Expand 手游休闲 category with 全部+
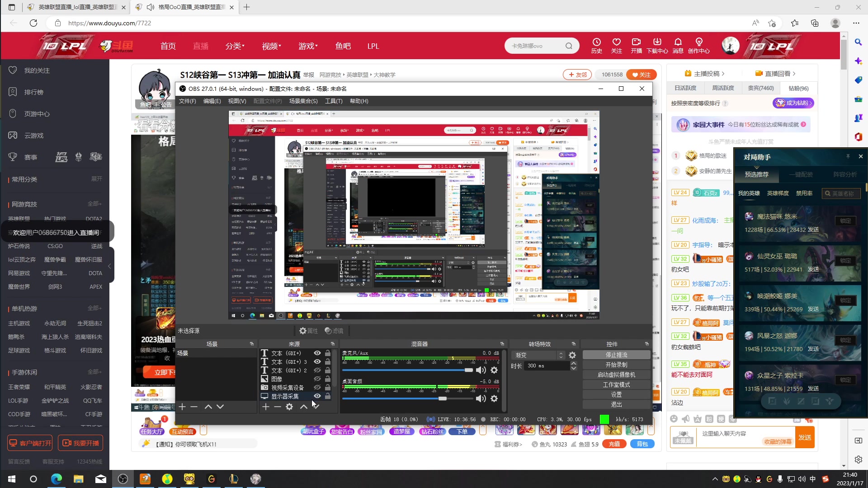868x488 pixels. [94, 372]
